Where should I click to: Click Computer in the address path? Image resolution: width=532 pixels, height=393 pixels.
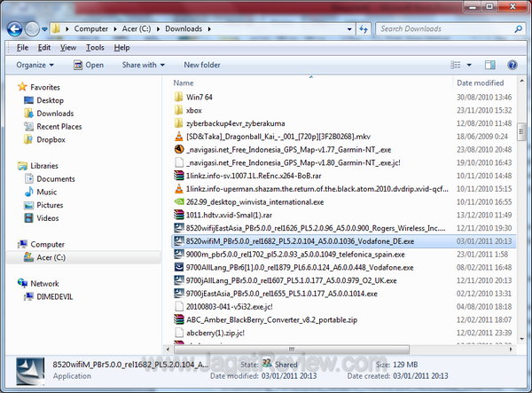coord(91,29)
